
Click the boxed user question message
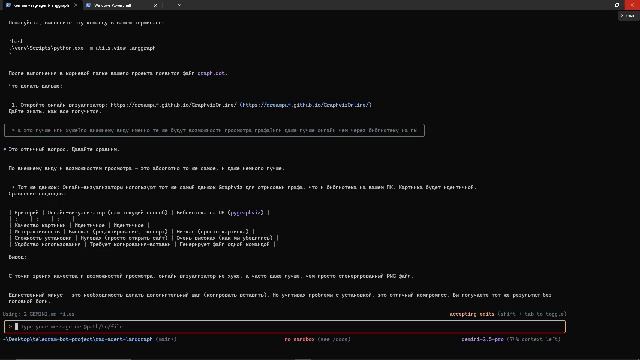(x=214, y=130)
